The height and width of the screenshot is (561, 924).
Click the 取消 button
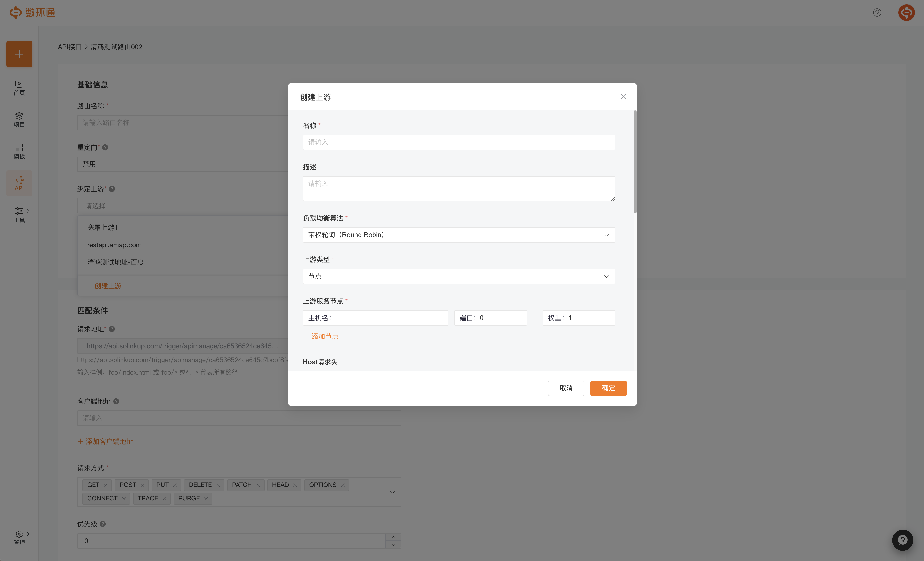coord(566,388)
